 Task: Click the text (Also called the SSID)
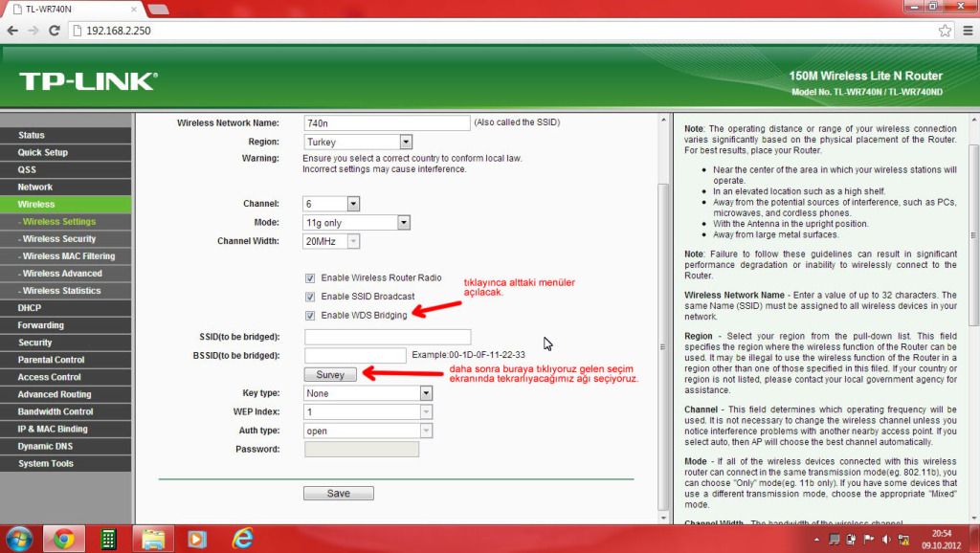click(517, 122)
